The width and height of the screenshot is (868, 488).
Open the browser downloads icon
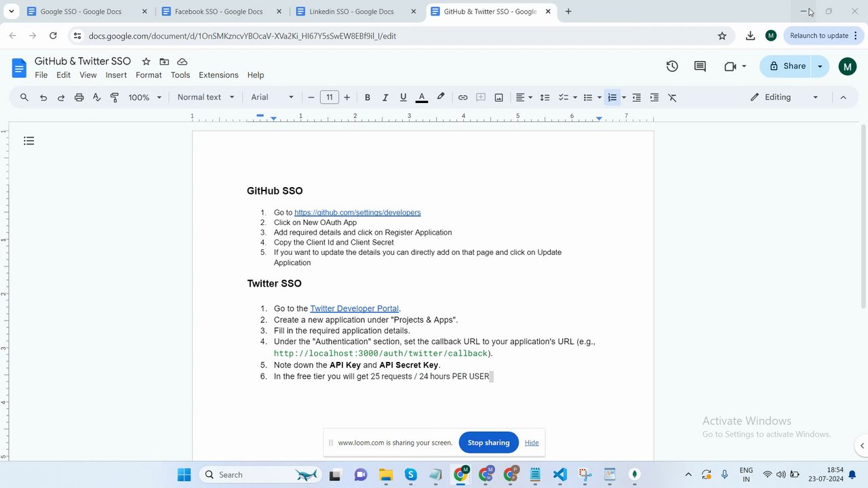point(750,36)
